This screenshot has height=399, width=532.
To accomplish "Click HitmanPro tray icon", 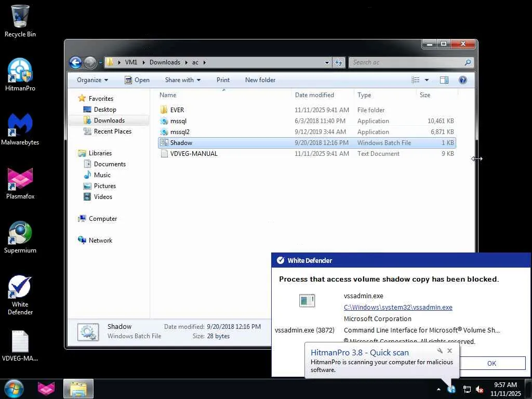I will point(451,390).
